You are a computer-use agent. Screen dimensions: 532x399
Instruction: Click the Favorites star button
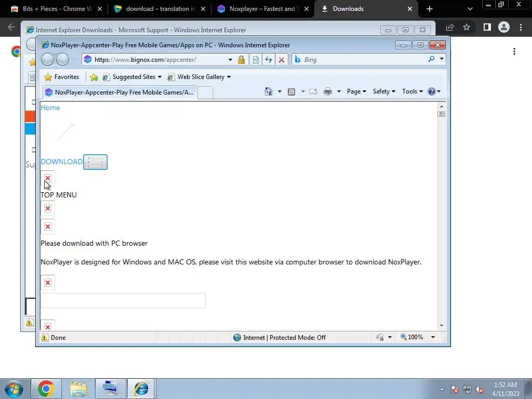coord(62,77)
